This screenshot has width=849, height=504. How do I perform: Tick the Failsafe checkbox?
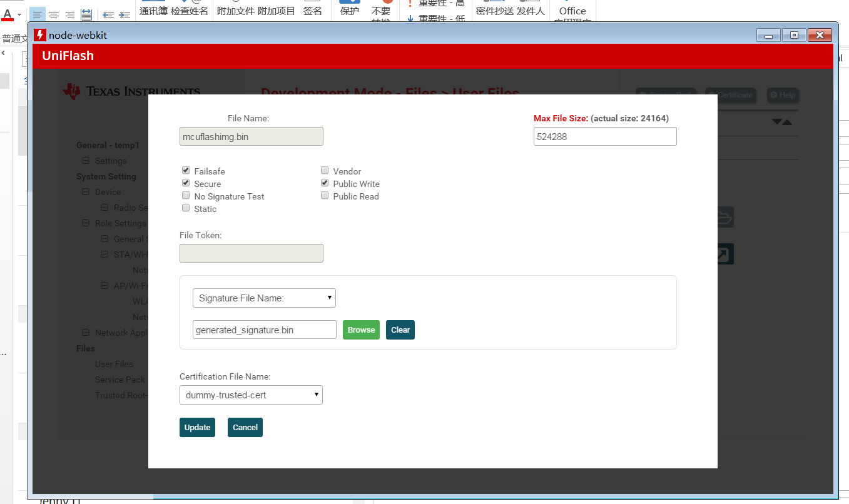pos(186,171)
